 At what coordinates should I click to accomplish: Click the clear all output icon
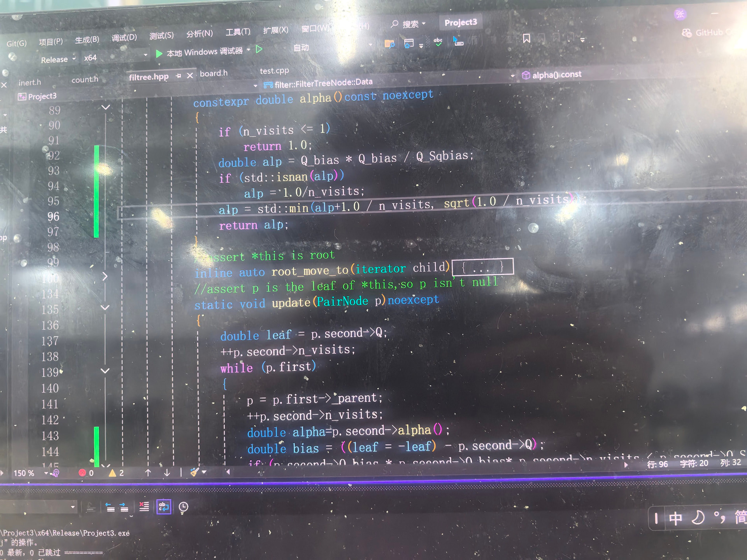click(x=144, y=506)
